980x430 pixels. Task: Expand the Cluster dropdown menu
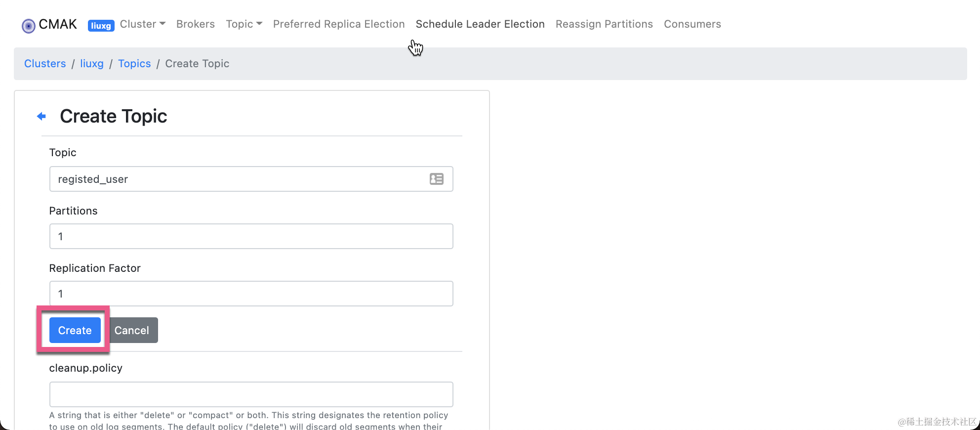tap(142, 24)
